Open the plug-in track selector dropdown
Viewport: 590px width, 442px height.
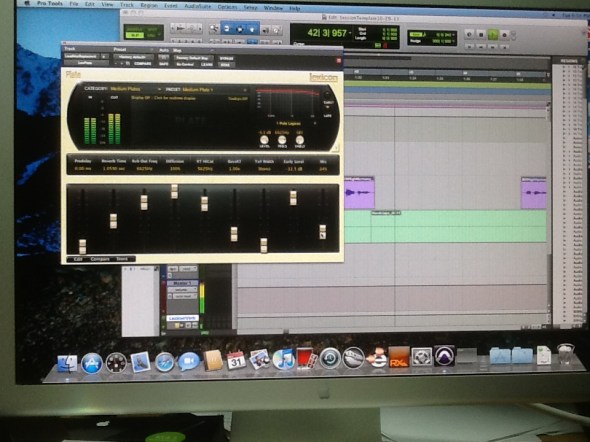[82, 56]
